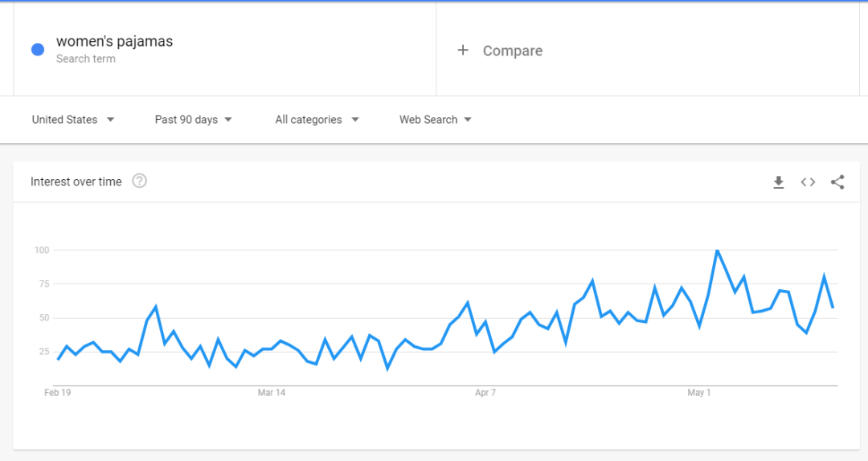
Task: Open the Web Search type dropdown
Action: [x=435, y=120]
